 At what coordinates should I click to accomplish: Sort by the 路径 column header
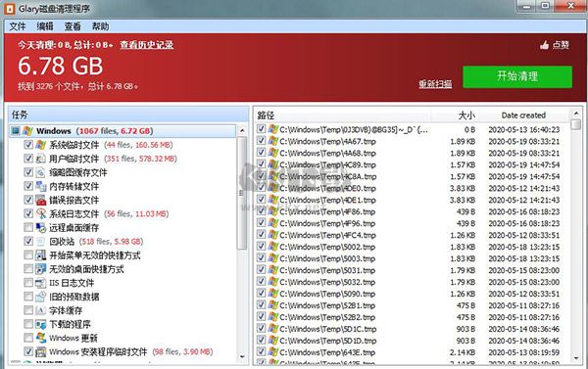(x=342, y=115)
